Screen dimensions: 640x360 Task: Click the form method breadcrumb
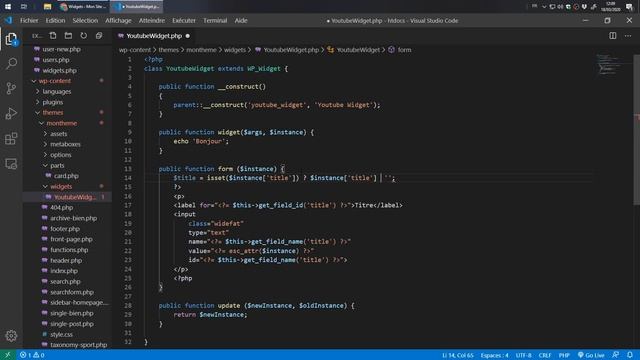click(400, 50)
